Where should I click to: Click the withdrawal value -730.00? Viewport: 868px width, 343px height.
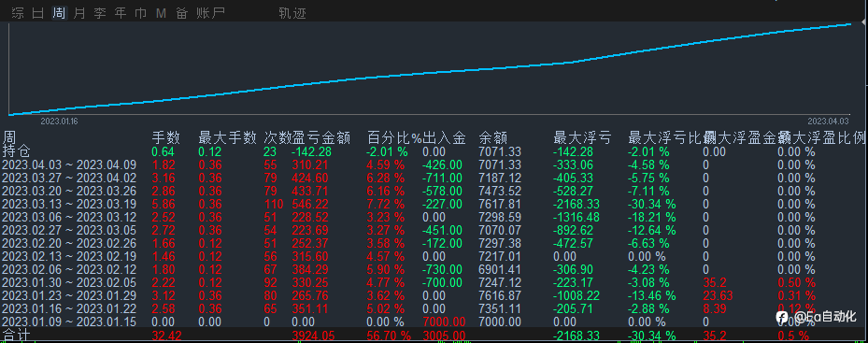[442, 269]
